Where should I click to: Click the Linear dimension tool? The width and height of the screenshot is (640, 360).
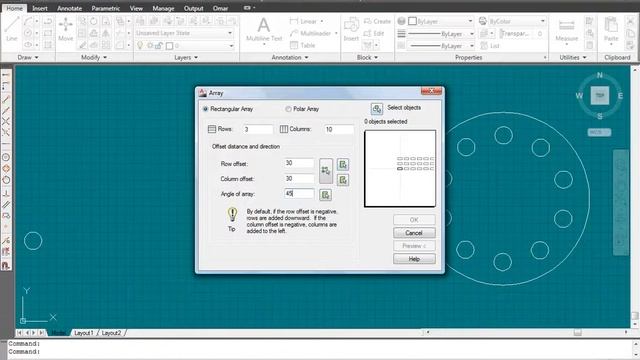306,21
